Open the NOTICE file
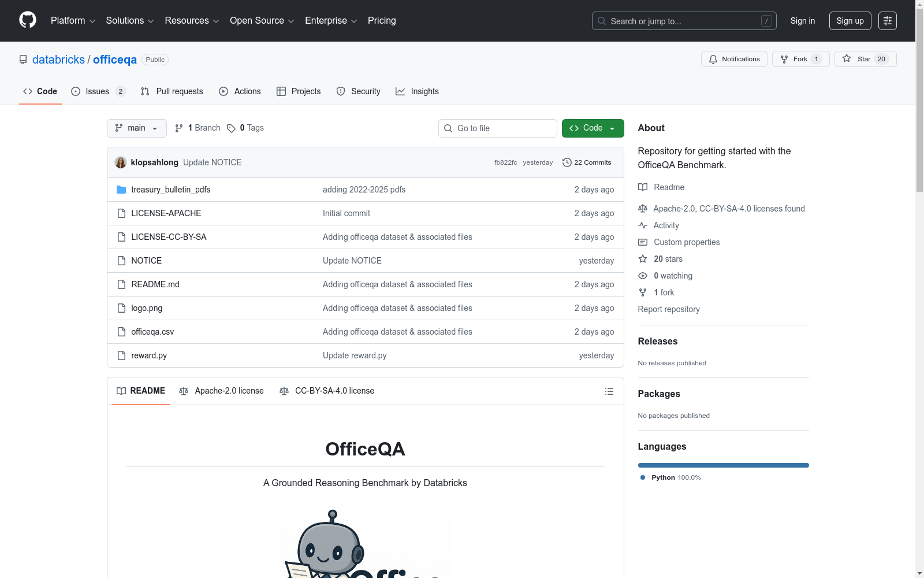The height and width of the screenshot is (578, 924). pyautogui.click(x=147, y=261)
